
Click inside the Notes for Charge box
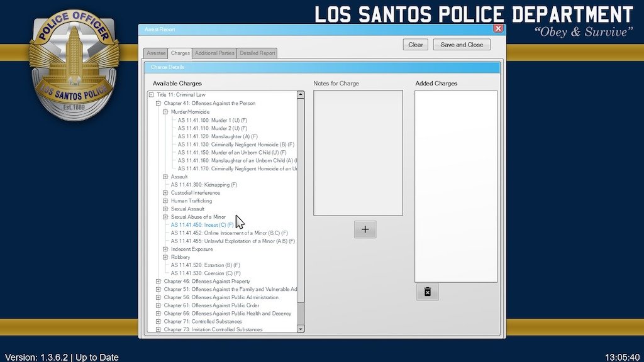(x=358, y=153)
